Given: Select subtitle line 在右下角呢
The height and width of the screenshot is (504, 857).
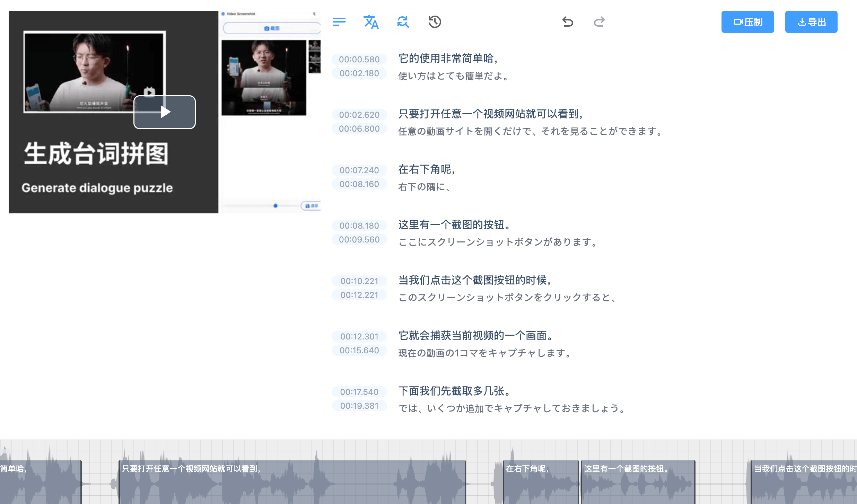Looking at the screenshot, I should [x=426, y=169].
